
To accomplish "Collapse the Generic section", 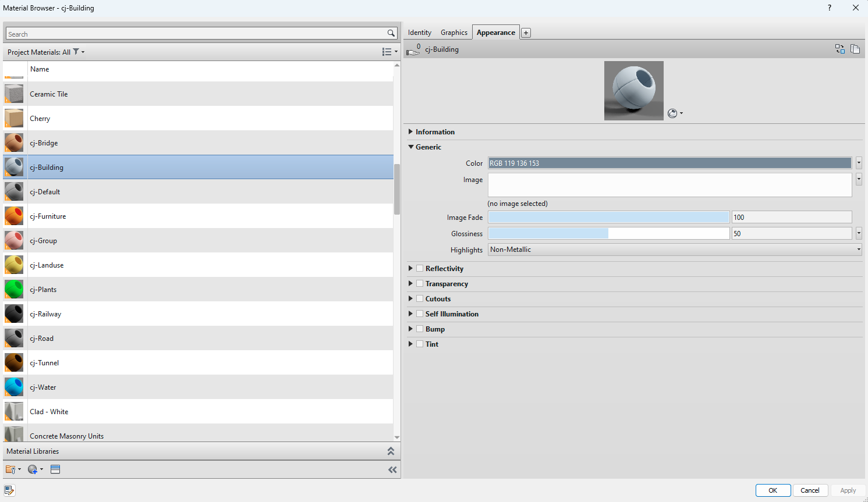I will tap(411, 147).
